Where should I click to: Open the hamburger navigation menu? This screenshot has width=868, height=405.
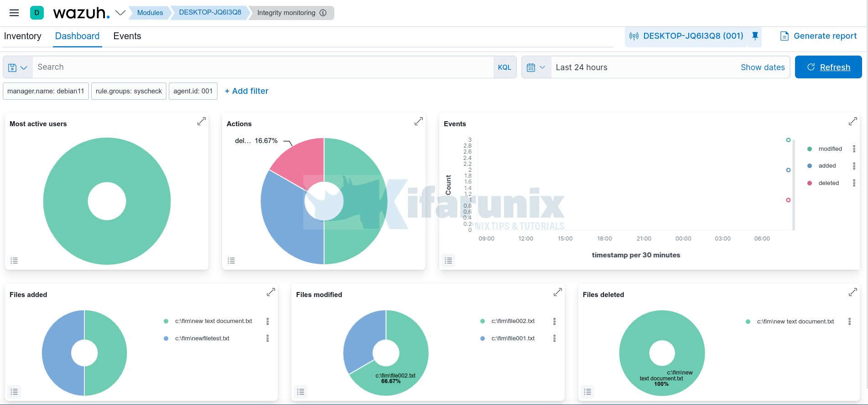click(14, 13)
